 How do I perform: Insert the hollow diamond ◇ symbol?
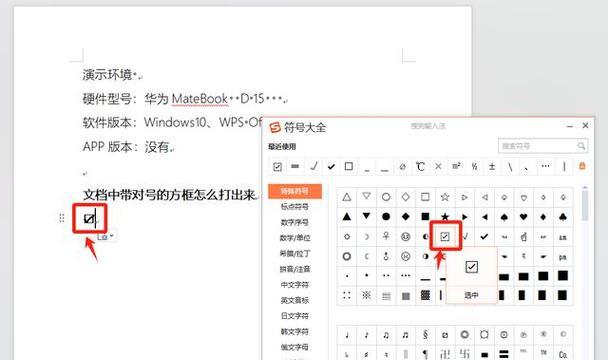coord(406,197)
